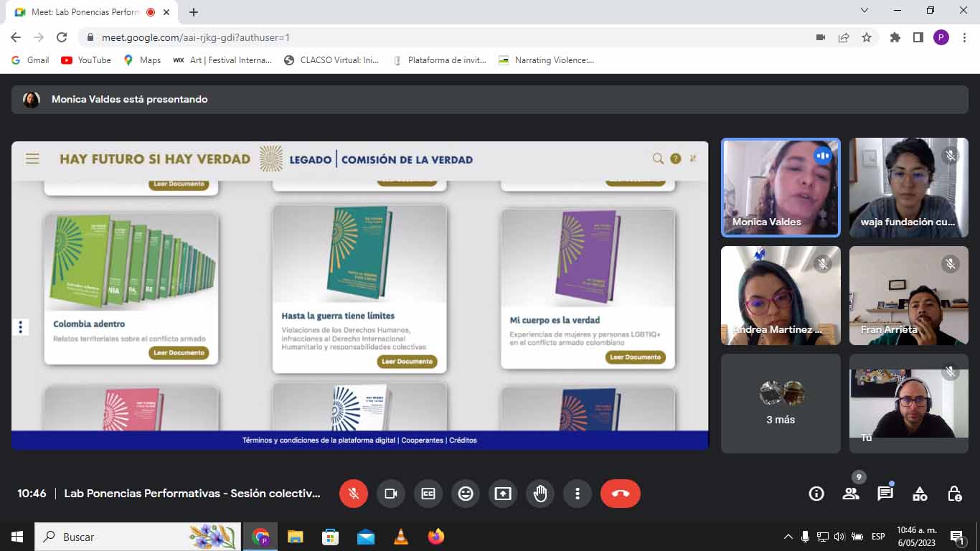Click Términos y condiciones de la plataforma digital
Screen dimensions: 980x551
click(319, 441)
